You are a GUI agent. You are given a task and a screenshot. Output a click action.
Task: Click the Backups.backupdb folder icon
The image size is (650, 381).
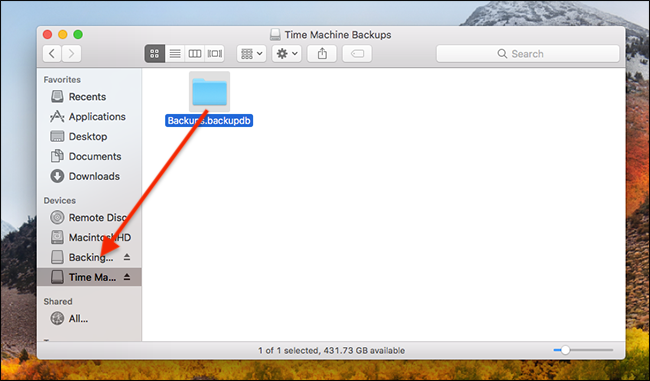pyautogui.click(x=209, y=92)
